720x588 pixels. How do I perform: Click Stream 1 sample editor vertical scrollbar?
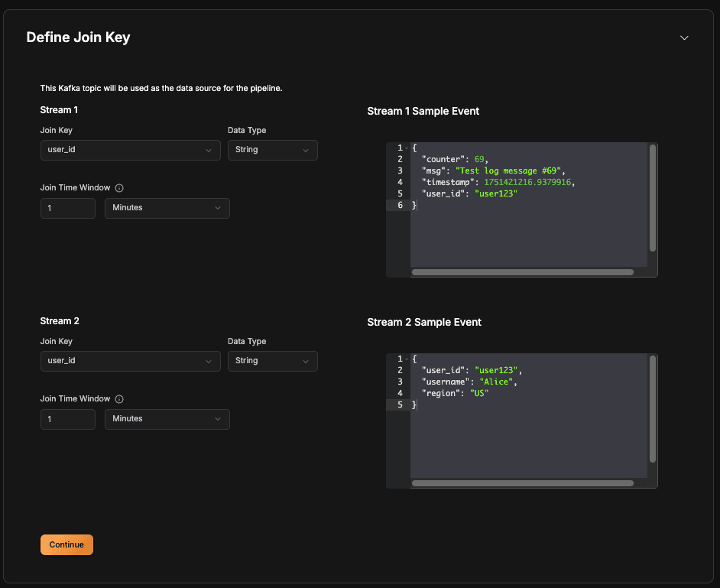coord(653,198)
